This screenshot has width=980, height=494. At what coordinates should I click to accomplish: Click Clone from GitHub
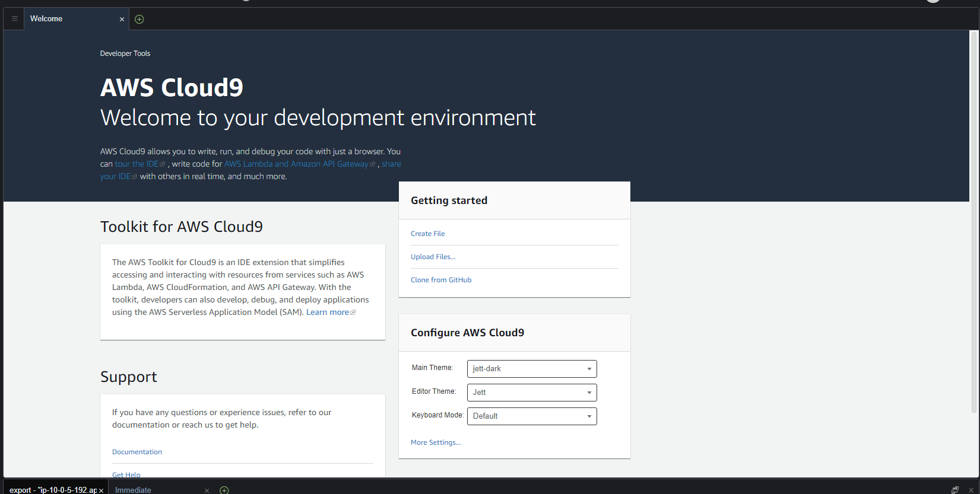tap(441, 280)
